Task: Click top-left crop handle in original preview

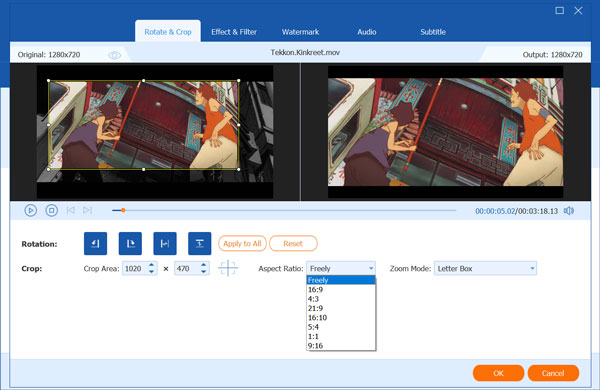Action: tap(49, 81)
